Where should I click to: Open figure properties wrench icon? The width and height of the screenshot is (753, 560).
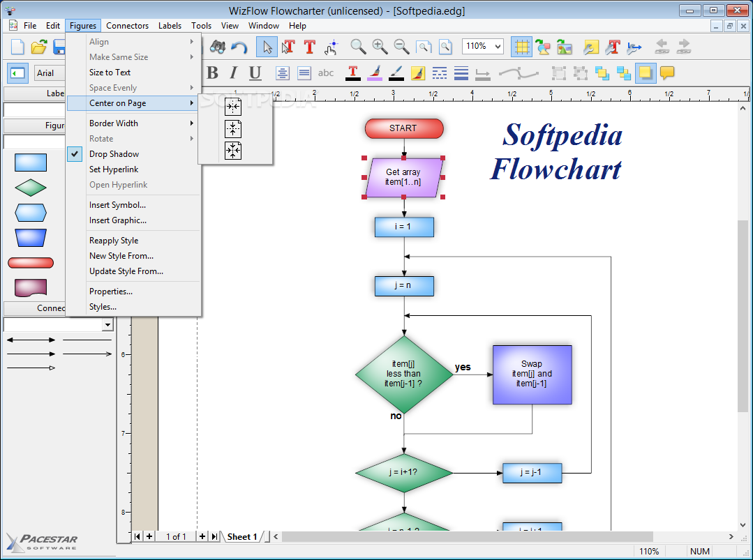point(591,47)
